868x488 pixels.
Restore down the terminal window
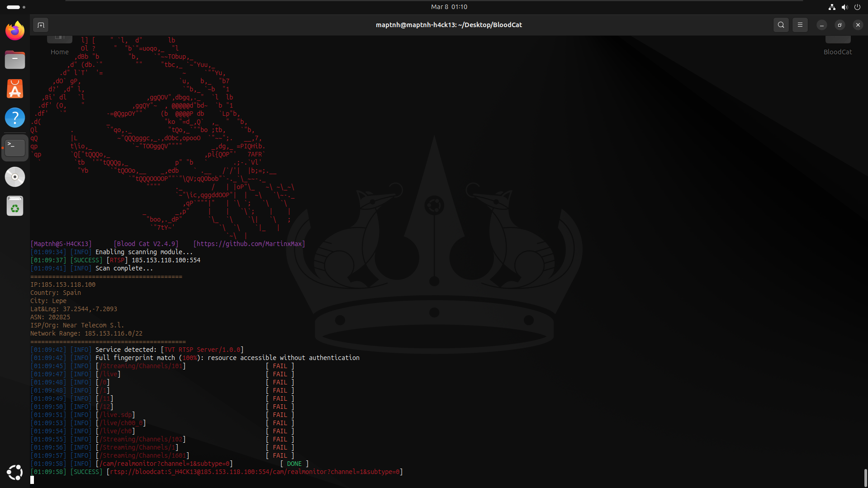pyautogui.click(x=840, y=25)
